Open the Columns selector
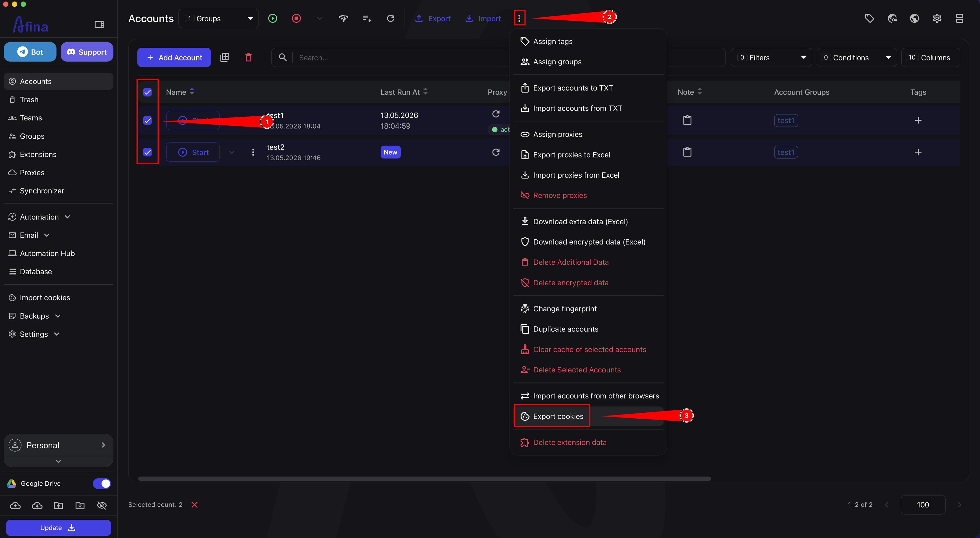This screenshot has height=538, width=980. coord(930,57)
